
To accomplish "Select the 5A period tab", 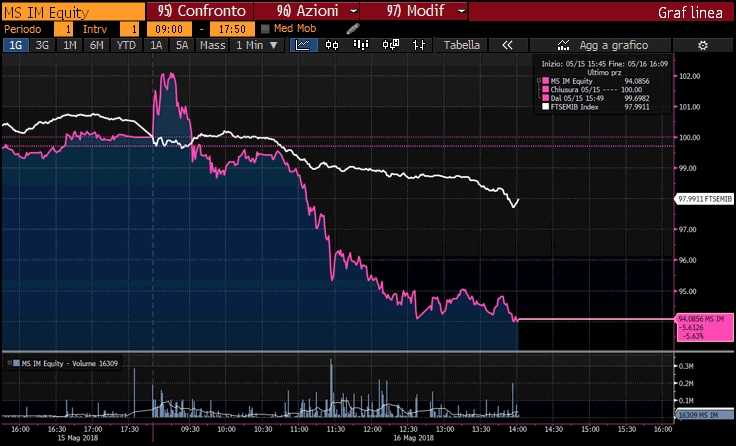I will (182, 45).
